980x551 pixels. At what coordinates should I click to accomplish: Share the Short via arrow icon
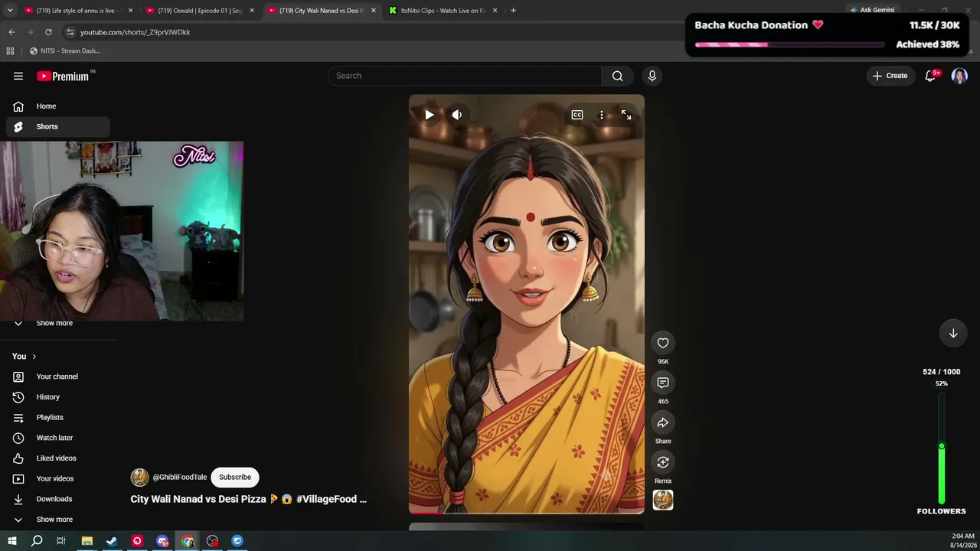click(x=663, y=422)
